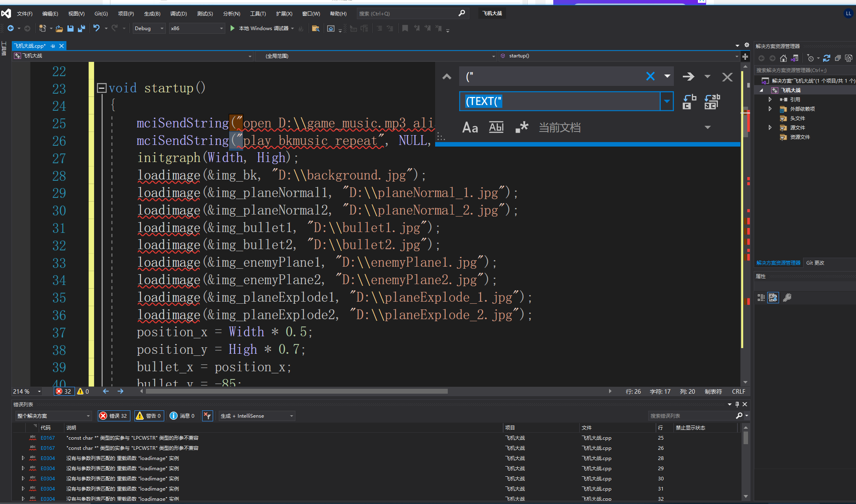
Task: Toggle Match Case (Aa) option
Action: [470, 127]
